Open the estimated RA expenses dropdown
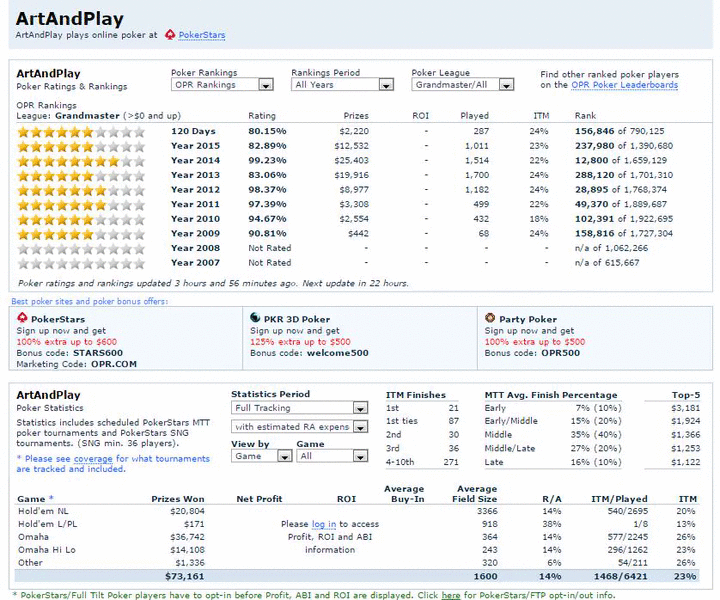The width and height of the screenshot is (720, 600). [x=299, y=426]
